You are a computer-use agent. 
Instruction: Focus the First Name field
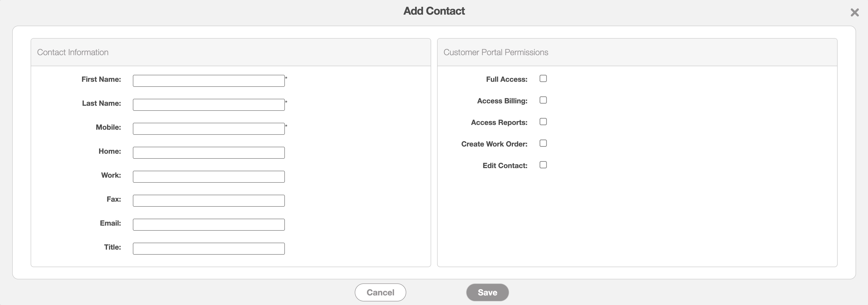[x=209, y=81]
